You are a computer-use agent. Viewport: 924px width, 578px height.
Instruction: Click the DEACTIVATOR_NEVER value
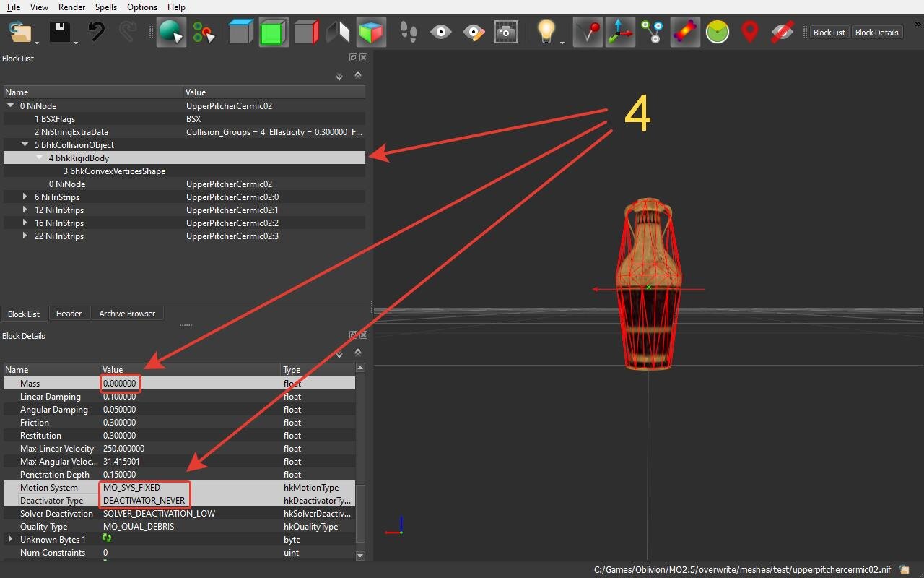point(144,500)
